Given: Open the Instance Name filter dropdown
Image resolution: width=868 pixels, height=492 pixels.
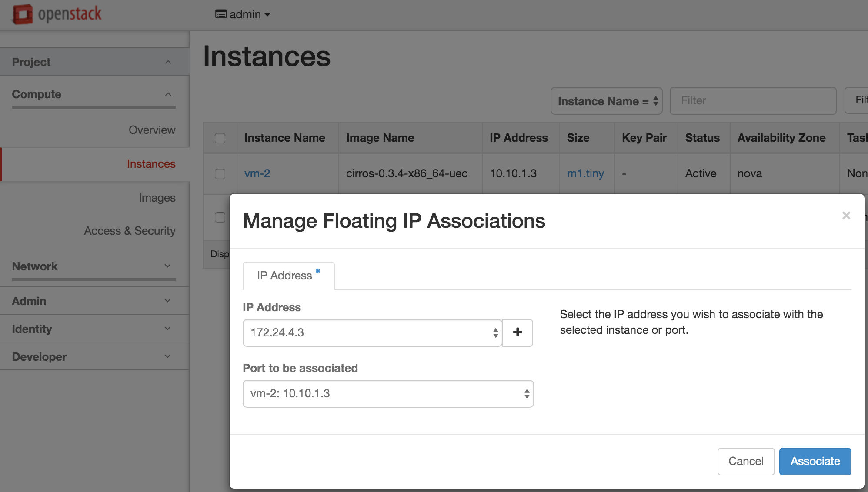Looking at the screenshot, I should point(606,101).
